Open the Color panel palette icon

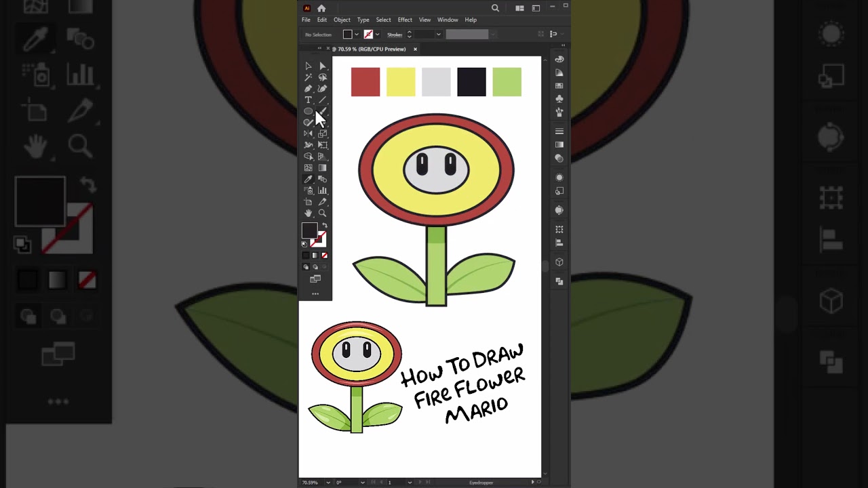pos(559,60)
